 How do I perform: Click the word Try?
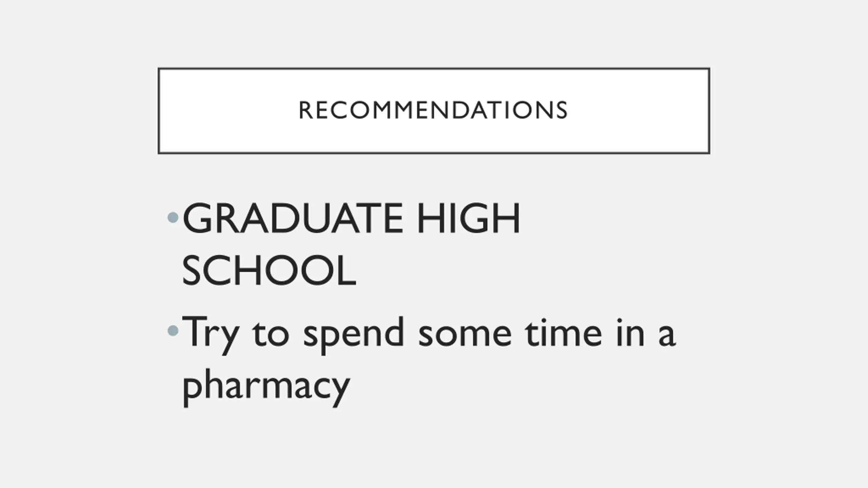pyautogui.click(x=210, y=332)
